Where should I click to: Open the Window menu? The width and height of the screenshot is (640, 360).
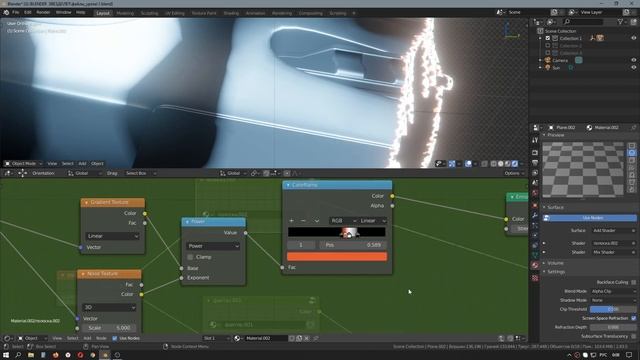point(63,13)
